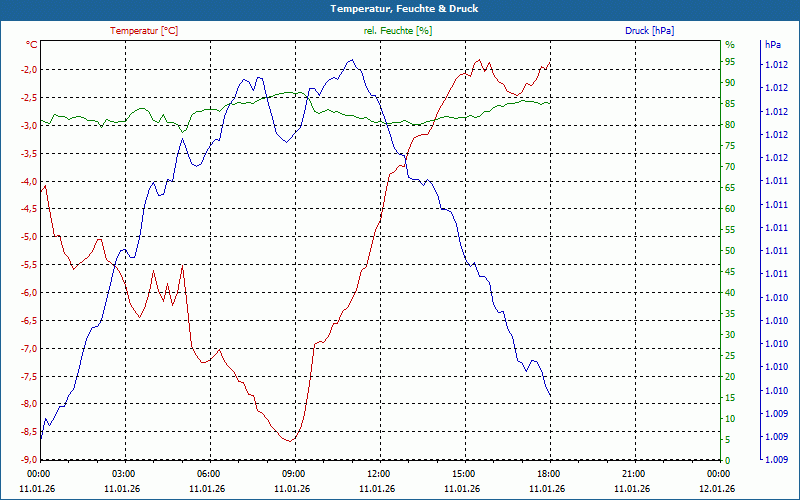This screenshot has height=500, width=800.
Task: Click temperature axis value '-5,5'
Action: click(29, 264)
